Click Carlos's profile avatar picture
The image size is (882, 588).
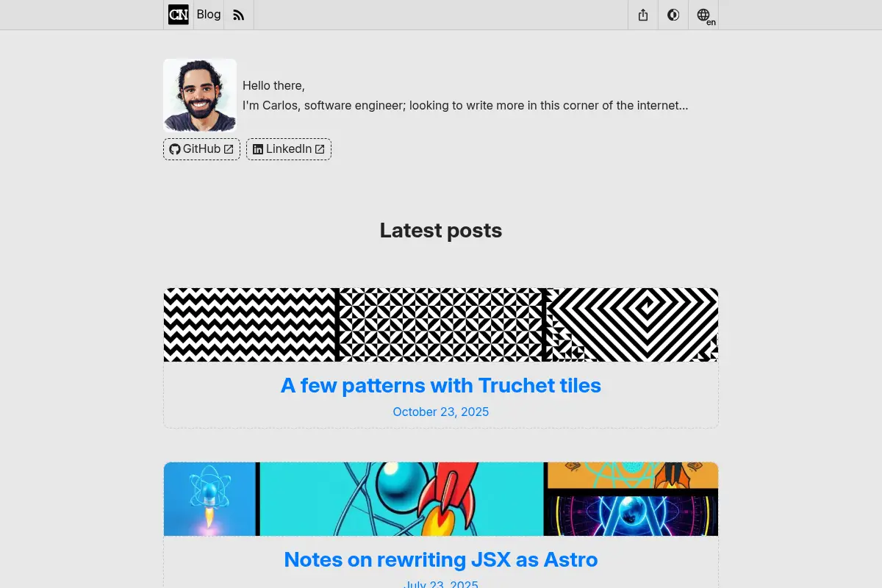200,96
